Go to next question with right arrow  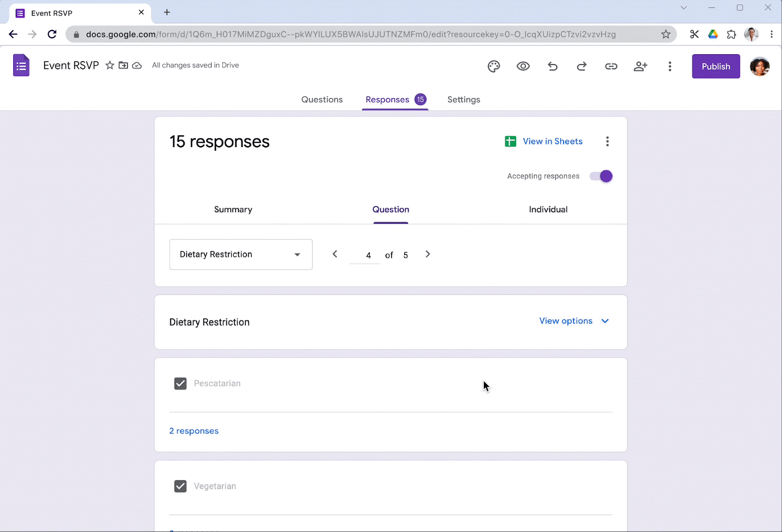coord(428,254)
